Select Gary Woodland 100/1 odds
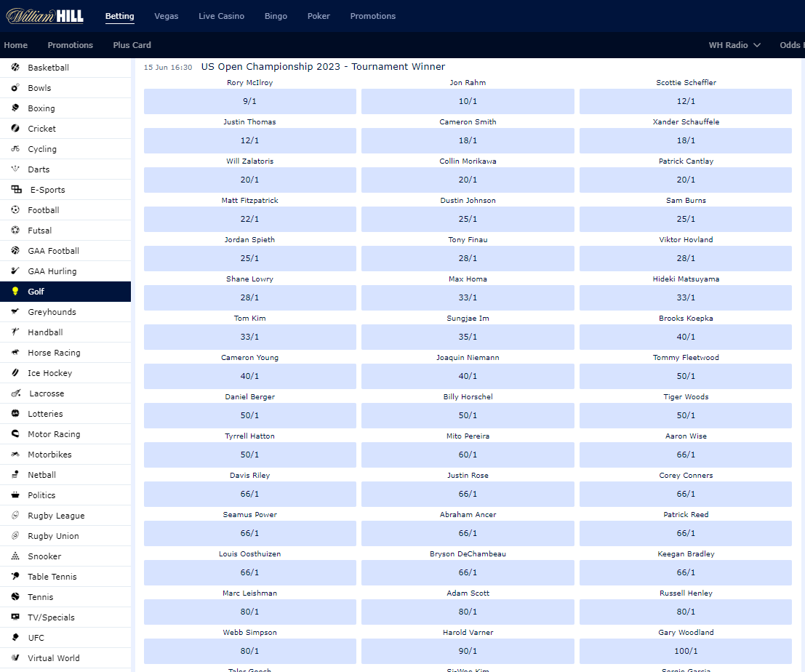The image size is (805, 672). pos(686,651)
